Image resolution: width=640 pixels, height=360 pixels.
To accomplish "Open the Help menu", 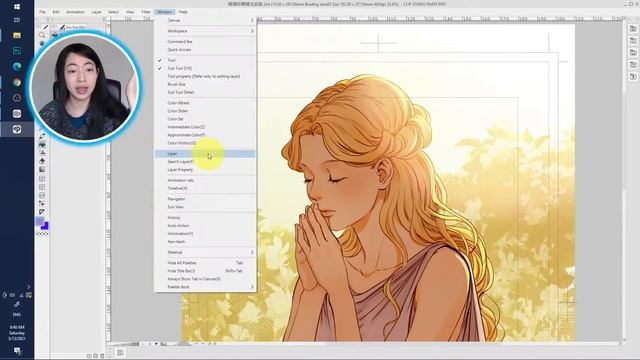I will (183, 12).
